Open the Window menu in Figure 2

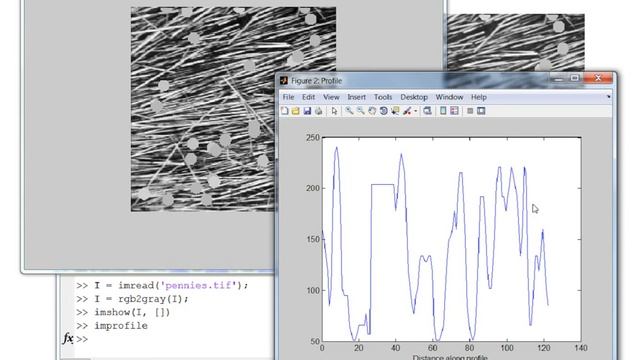coord(449,97)
